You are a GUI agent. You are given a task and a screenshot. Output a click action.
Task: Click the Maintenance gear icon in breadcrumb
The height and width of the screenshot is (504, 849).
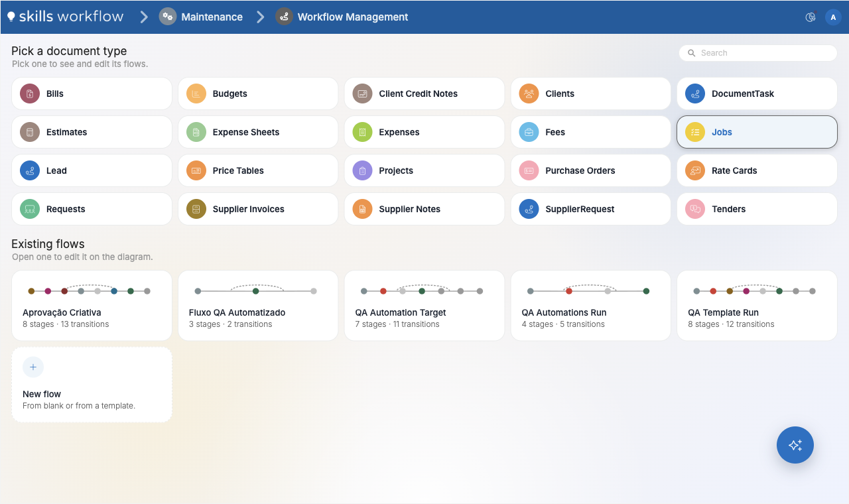pos(168,17)
